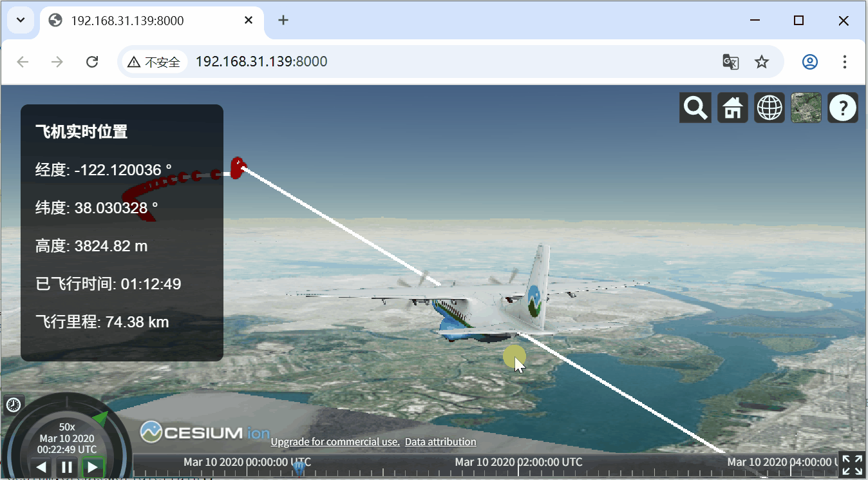Open the base layer imagery picker

[x=806, y=108]
